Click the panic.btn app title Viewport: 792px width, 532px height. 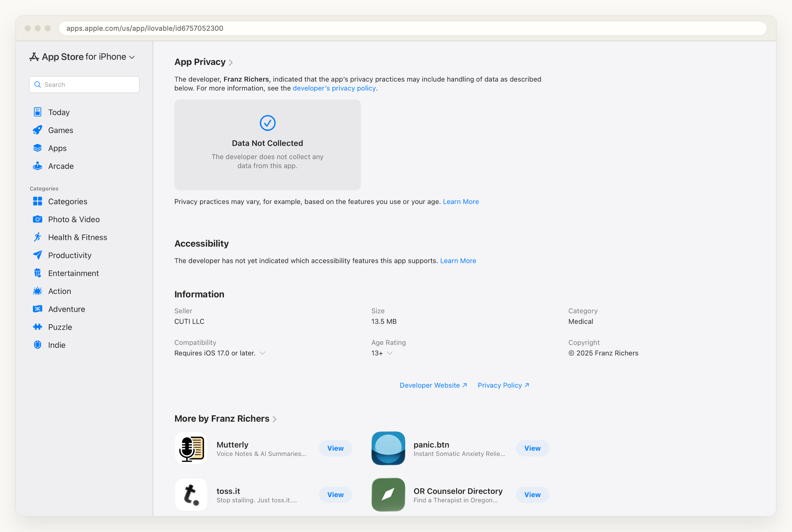click(431, 444)
